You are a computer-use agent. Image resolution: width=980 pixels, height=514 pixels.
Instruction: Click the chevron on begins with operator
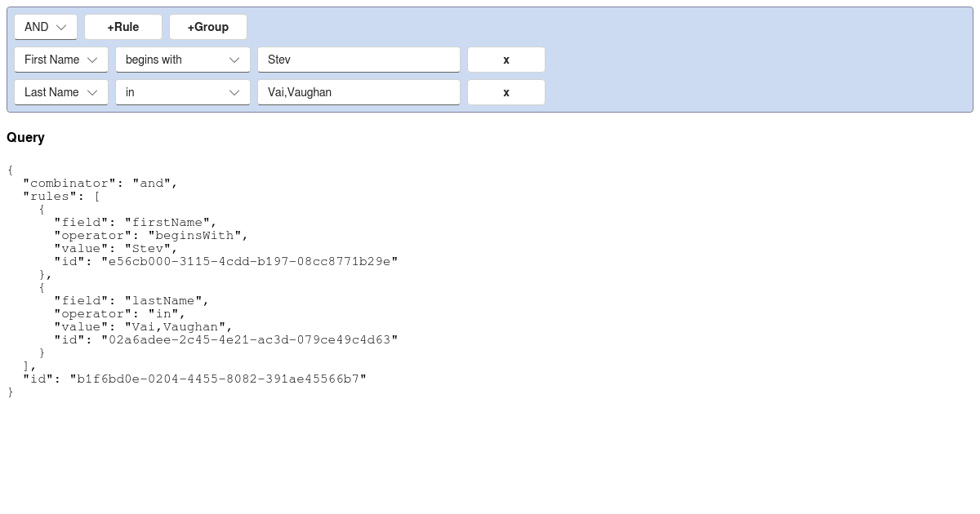click(x=235, y=60)
